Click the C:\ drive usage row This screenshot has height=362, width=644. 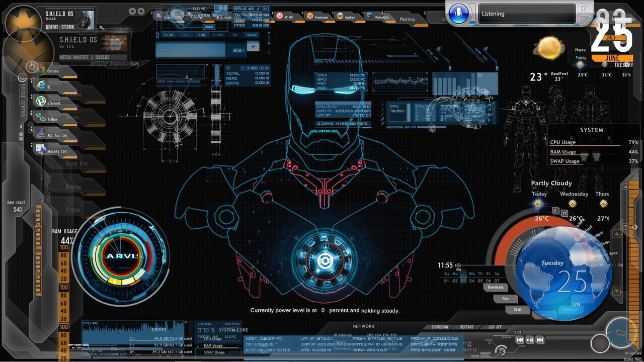160,338
